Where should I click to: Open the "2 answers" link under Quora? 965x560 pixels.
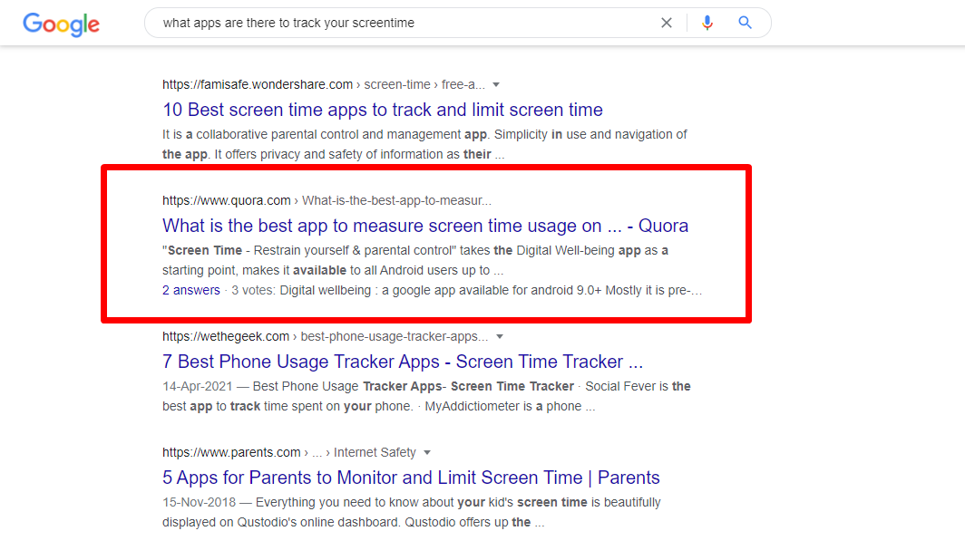(190, 290)
